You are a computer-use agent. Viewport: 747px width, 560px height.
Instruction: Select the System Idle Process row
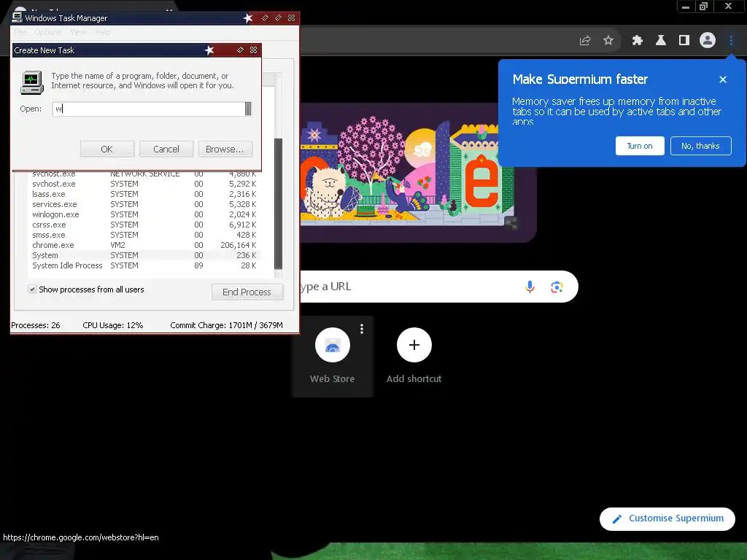(144, 265)
